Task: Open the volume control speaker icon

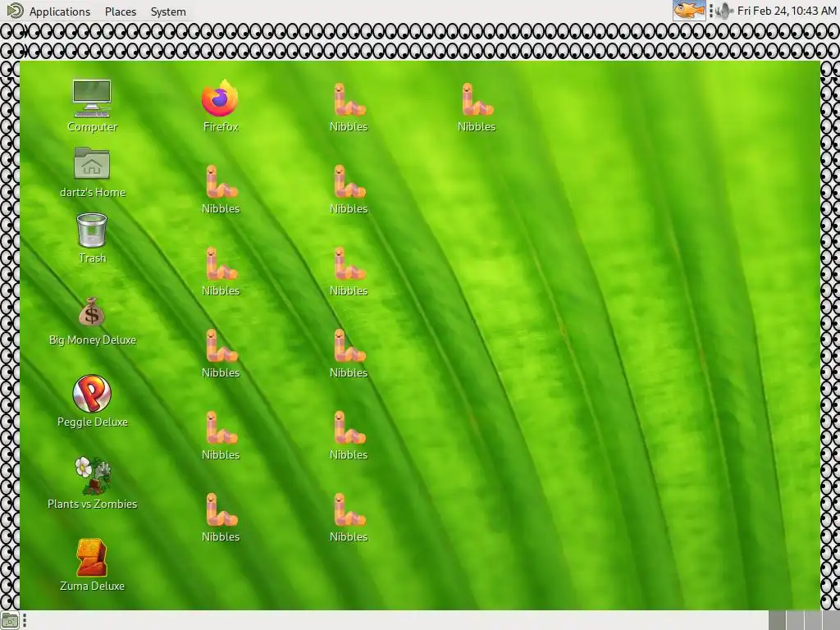Action: pyautogui.click(x=724, y=11)
